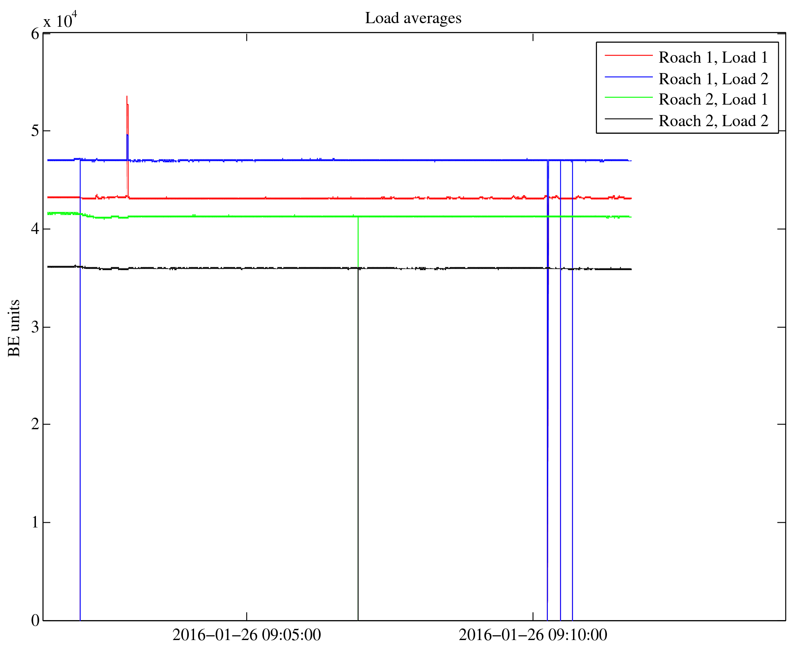Image resolution: width=797 pixels, height=672 pixels.
Task: Click the 'BE units' y-axis label
Action: pyautogui.click(x=14, y=328)
